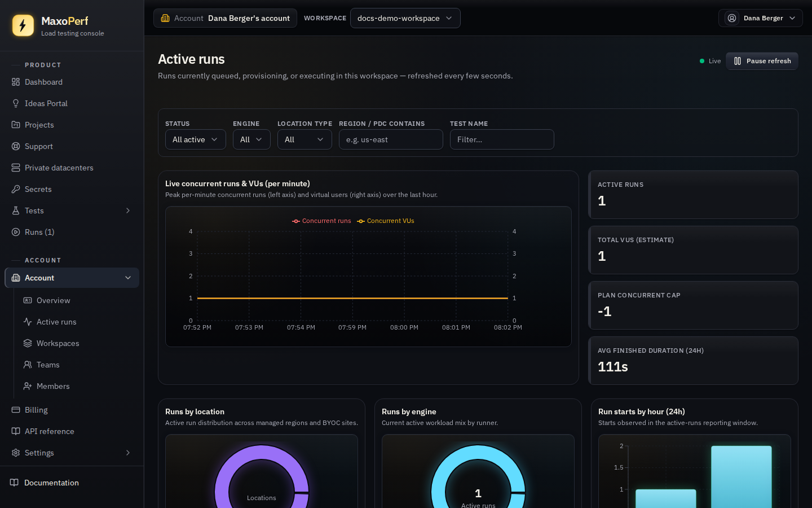Image resolution: width=812 pixels, height=508 pixels.
Task: Go to Dashboard in sidebar
Action: (x=72, y=82)
